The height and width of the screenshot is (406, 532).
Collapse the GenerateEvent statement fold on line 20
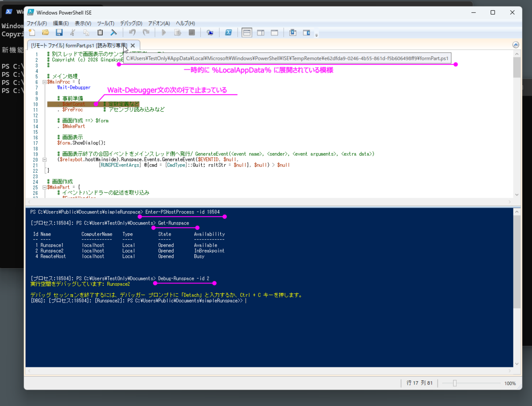[44, 159]
